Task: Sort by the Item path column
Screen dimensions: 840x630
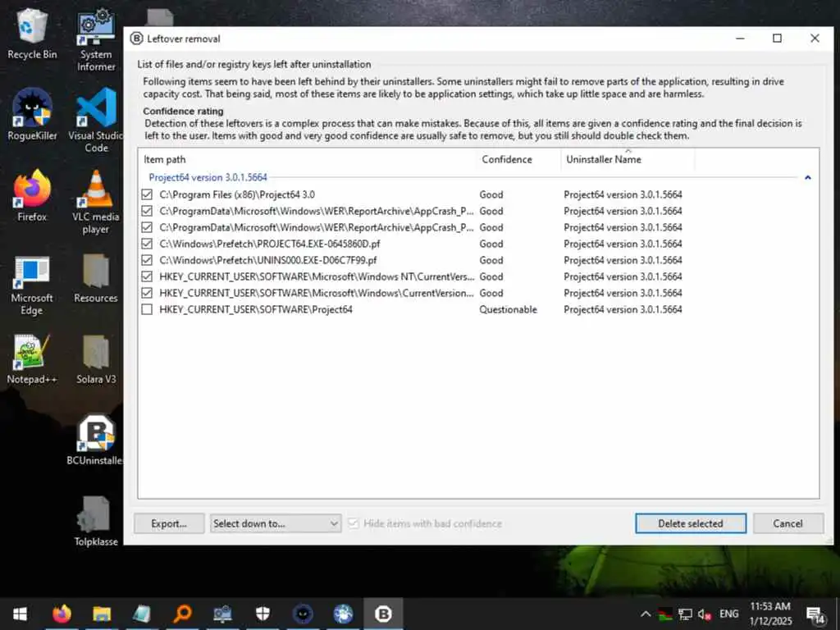Action: click(x=308, y=159)
